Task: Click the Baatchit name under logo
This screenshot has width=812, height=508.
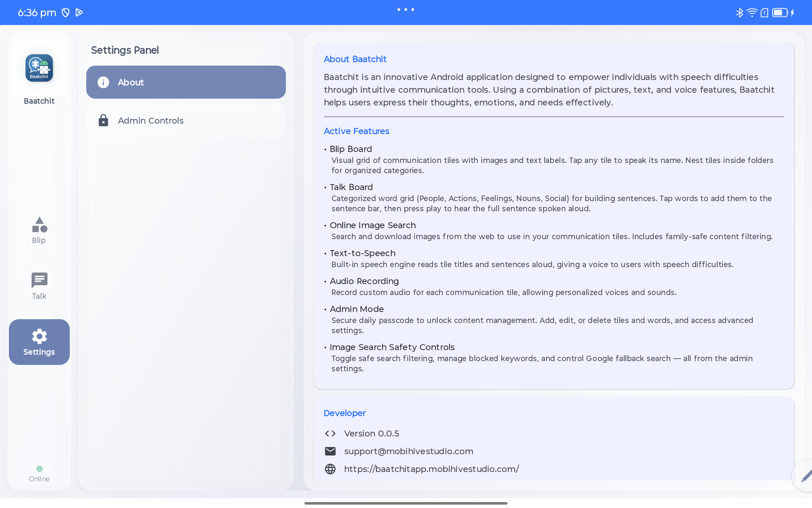Action: click(x=39, y=101)
